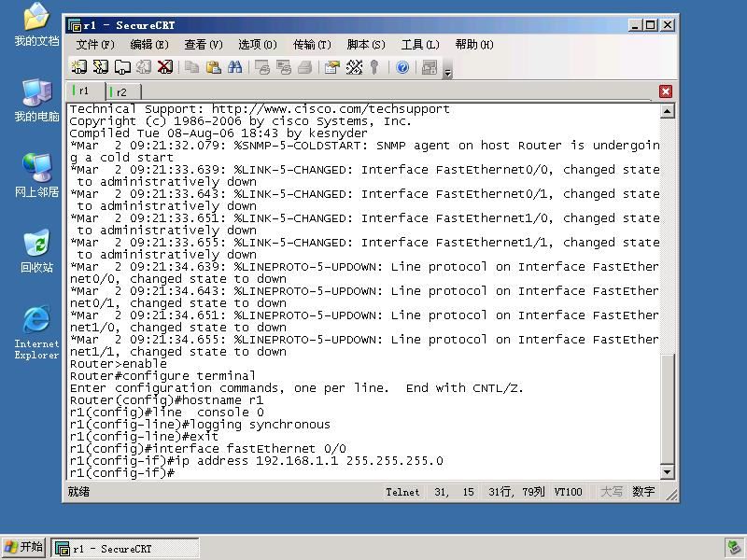Click the 大写 caps lock indicator
Screen dimensions: 747x560
tap(612, 492)
